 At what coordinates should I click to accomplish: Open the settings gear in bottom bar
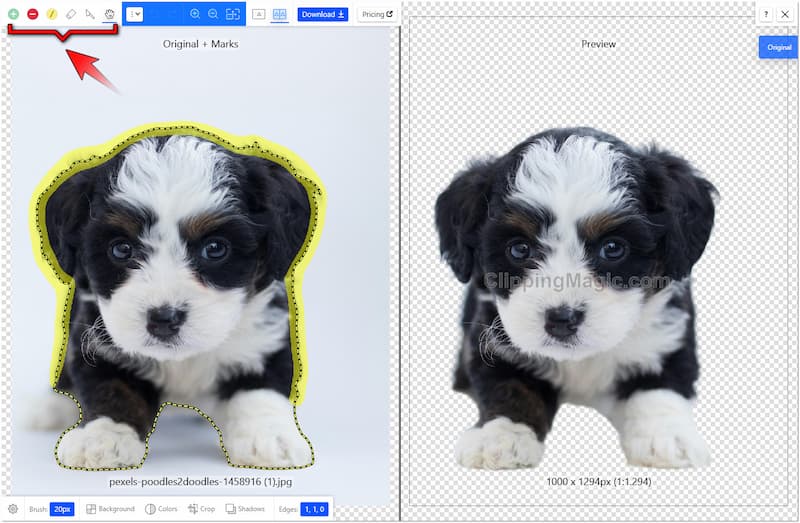[x=13, y=509]
